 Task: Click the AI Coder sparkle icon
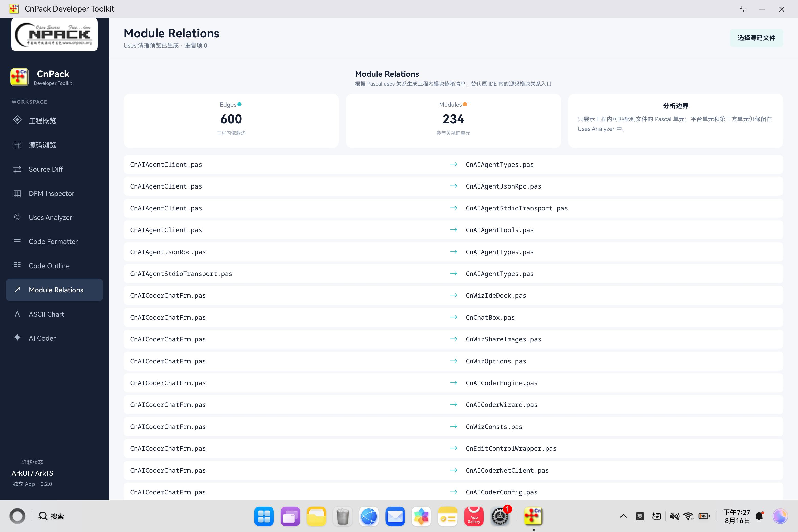pos(17,338)
